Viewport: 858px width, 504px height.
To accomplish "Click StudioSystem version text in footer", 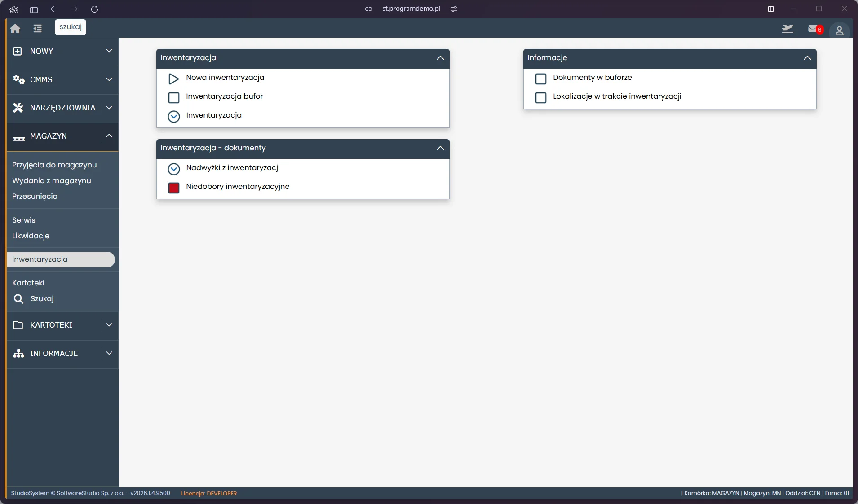I will [90, 493].
